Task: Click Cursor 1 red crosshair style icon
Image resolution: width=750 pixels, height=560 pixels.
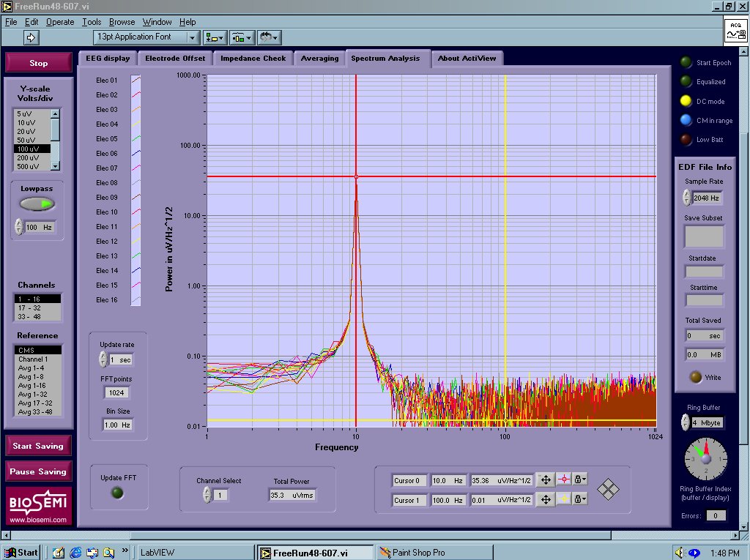Action: [x=563, y=500]
